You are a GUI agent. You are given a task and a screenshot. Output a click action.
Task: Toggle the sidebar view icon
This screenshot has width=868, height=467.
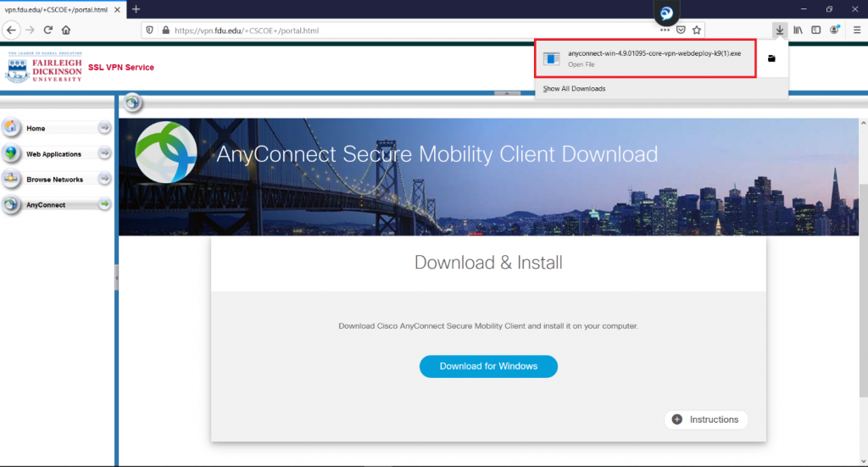pos(816,30)
